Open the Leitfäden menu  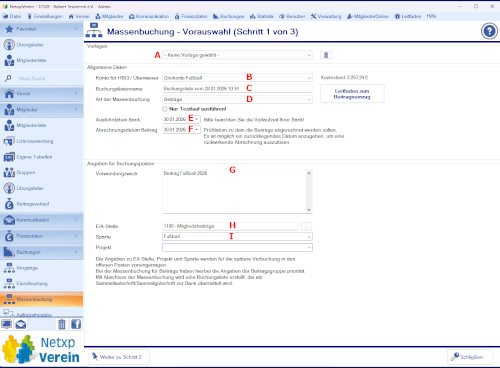coord(408,16)
